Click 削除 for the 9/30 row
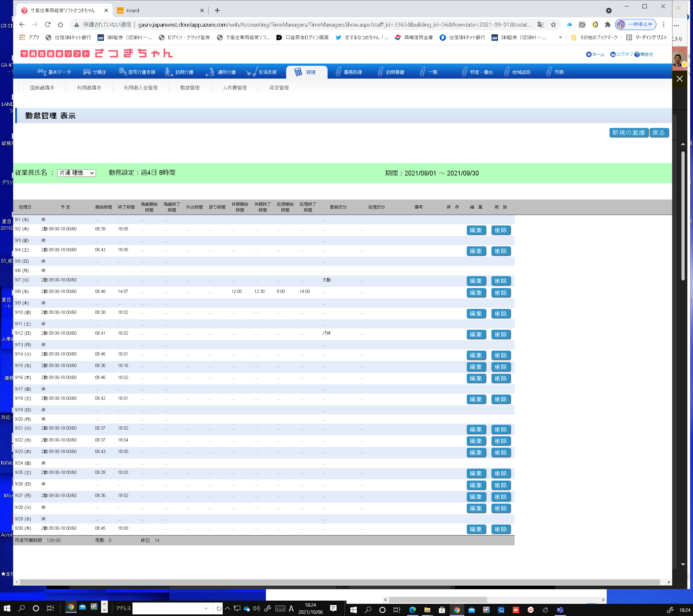This screenshot has height=616, width=693. pos(501,529)
